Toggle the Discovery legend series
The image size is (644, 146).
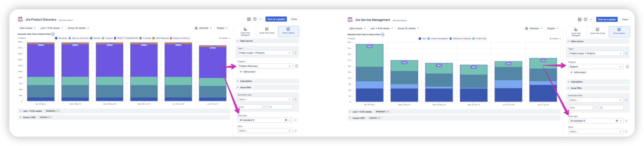(x=61, y=38)
